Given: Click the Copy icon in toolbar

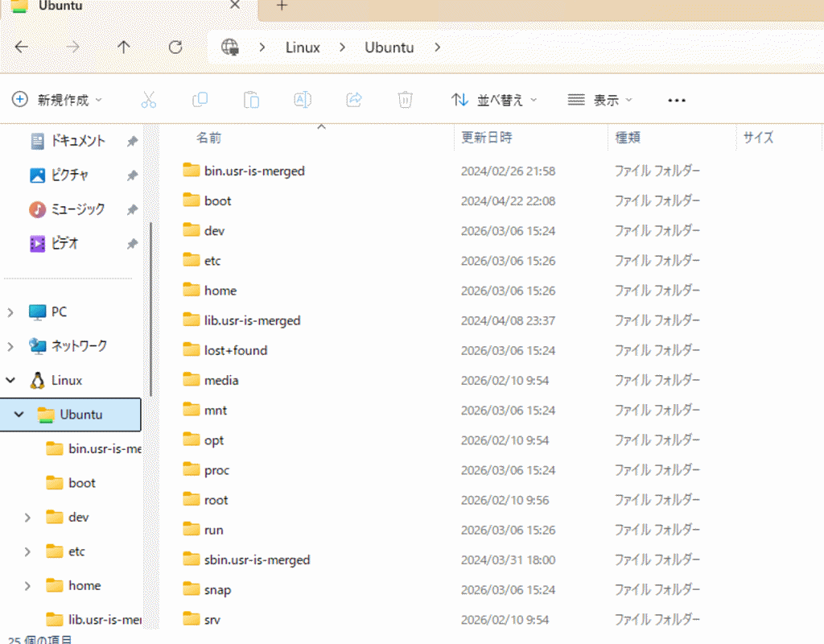Looking at the screenshot, I should tap(200, 100).
